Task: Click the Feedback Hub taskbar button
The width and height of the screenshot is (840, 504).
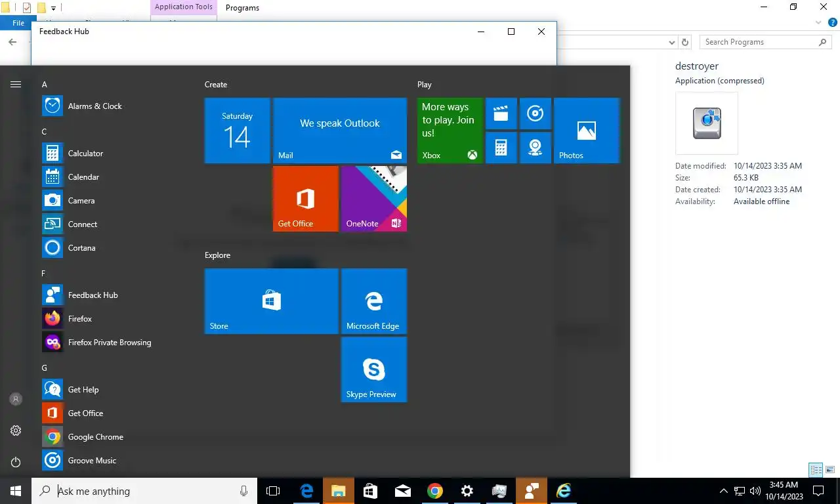Action: (532, 491)
